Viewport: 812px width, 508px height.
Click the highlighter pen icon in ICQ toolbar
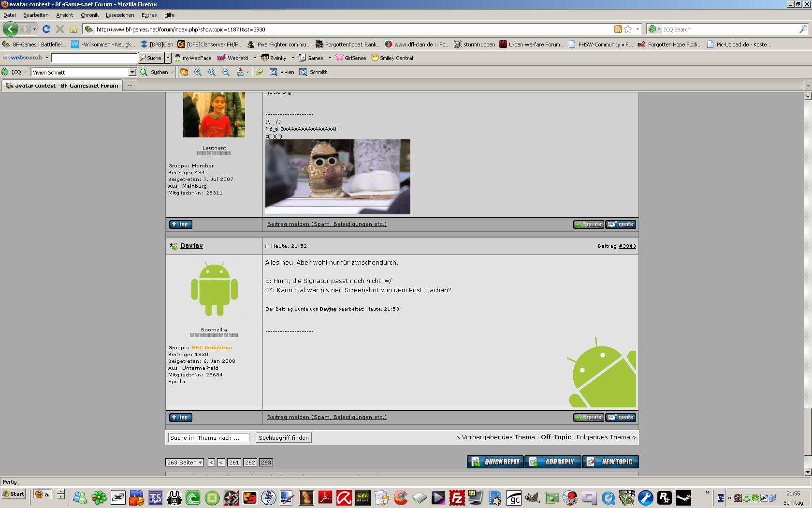(260, 72)
